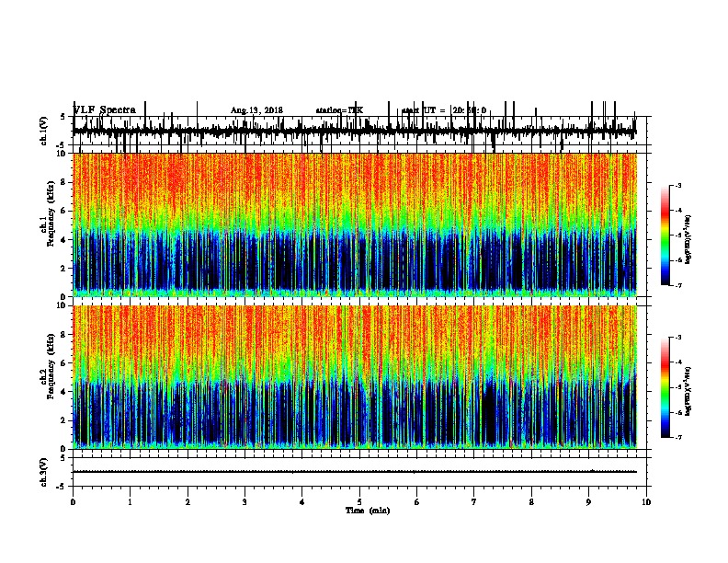
Task: Select the time-axis tick label "2"
Action: point(188,502)
